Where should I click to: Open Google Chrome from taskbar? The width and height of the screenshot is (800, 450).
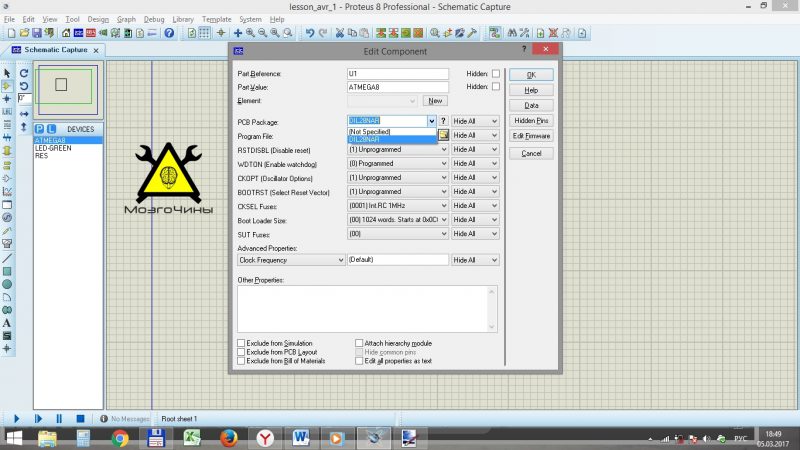click(x=120, y=438)
